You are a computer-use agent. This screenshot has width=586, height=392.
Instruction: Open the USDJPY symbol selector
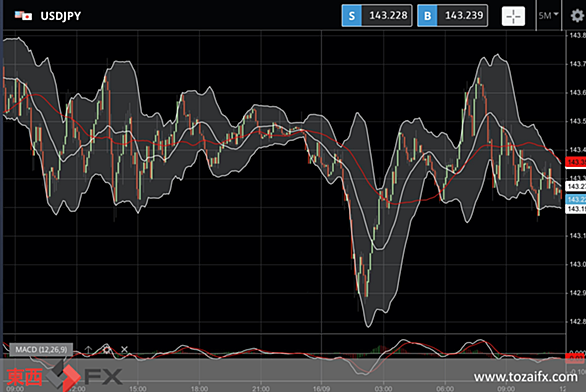click(x=60, y=16)
